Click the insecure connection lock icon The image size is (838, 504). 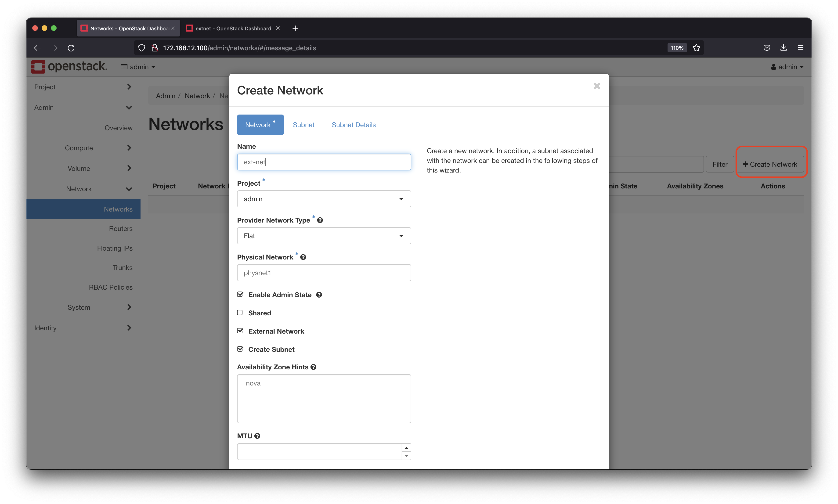155,48
